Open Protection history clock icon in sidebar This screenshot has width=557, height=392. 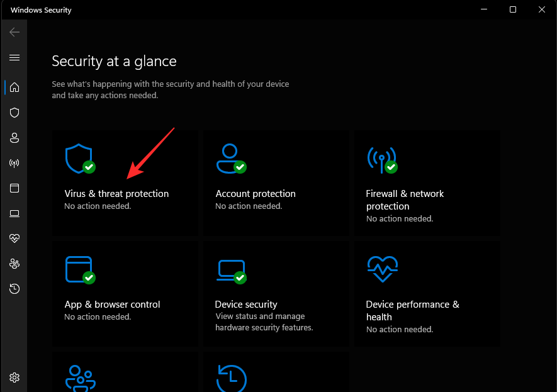14,289
